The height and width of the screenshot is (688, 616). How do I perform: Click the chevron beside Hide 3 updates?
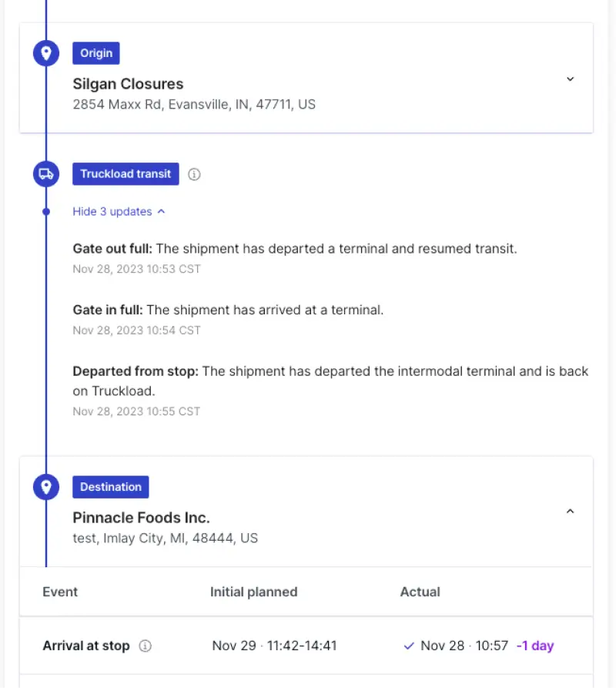pos(161,211)
